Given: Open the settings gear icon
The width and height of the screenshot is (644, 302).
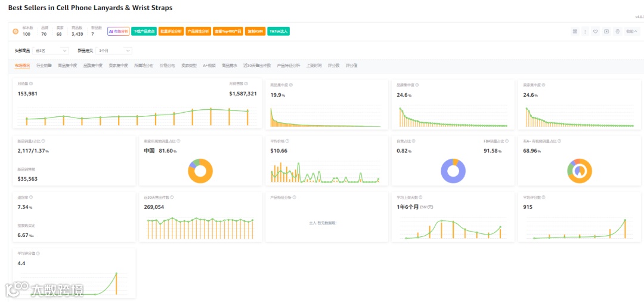Looking at the screenshot, I should pyautogui.click(x=617, y=31).
